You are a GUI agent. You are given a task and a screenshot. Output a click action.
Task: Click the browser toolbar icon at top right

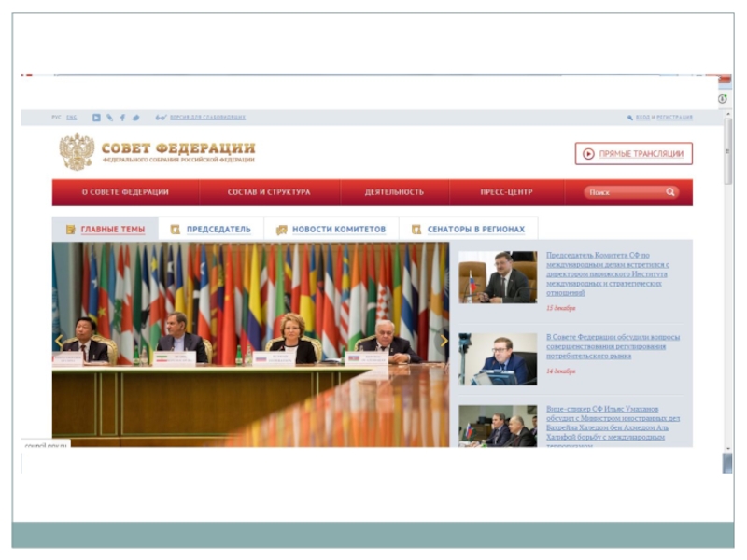(x=722, y=99)
